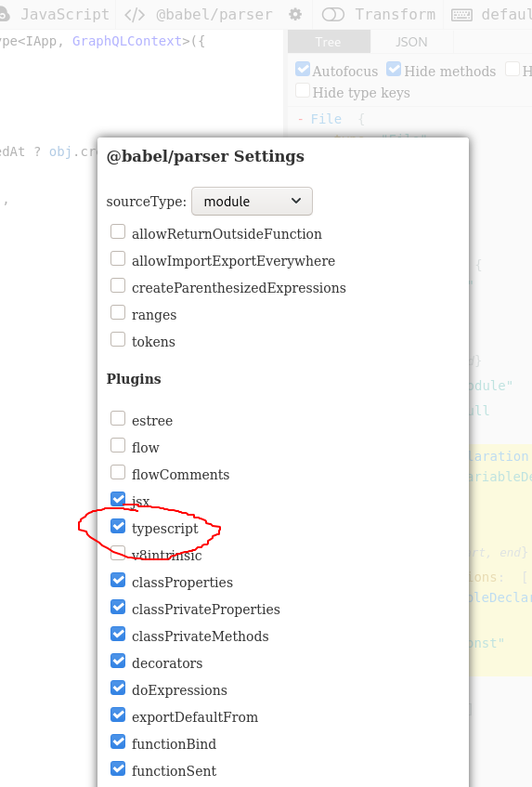Click the @babel/parser parser menu
Screen dimensions: 532x787
pos(214,15)
